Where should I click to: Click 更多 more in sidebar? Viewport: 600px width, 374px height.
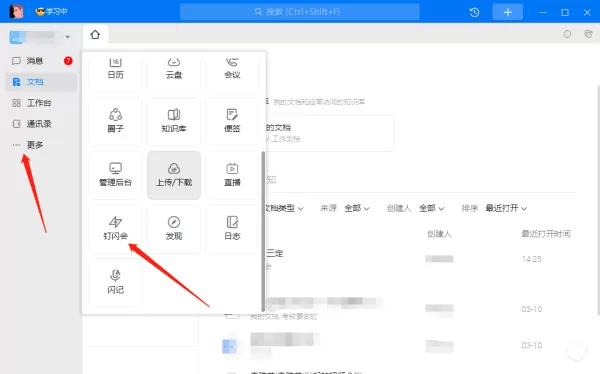[x=41, y=145]
